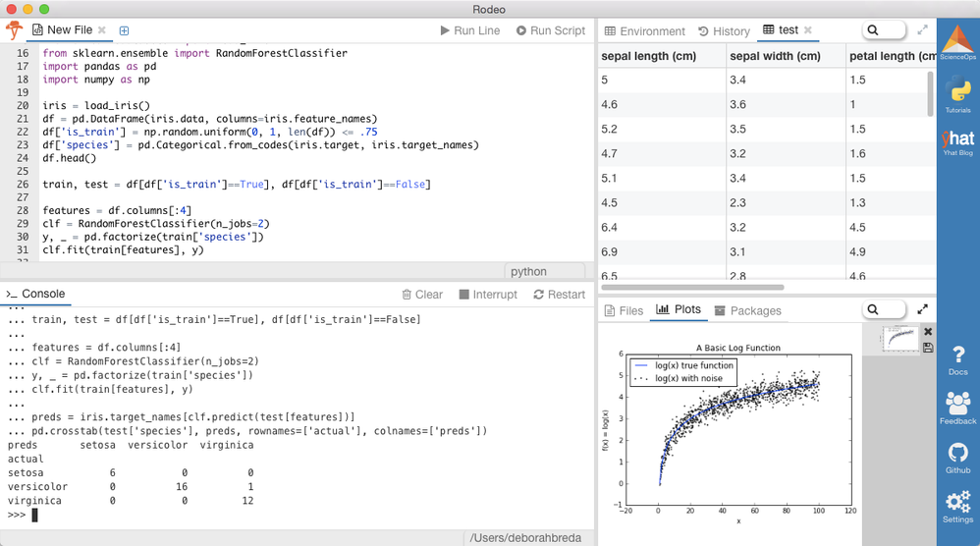This screenshot has height=546, width=980.
Task: Select the log function plot thumbnail
Action: coord(900,338)
